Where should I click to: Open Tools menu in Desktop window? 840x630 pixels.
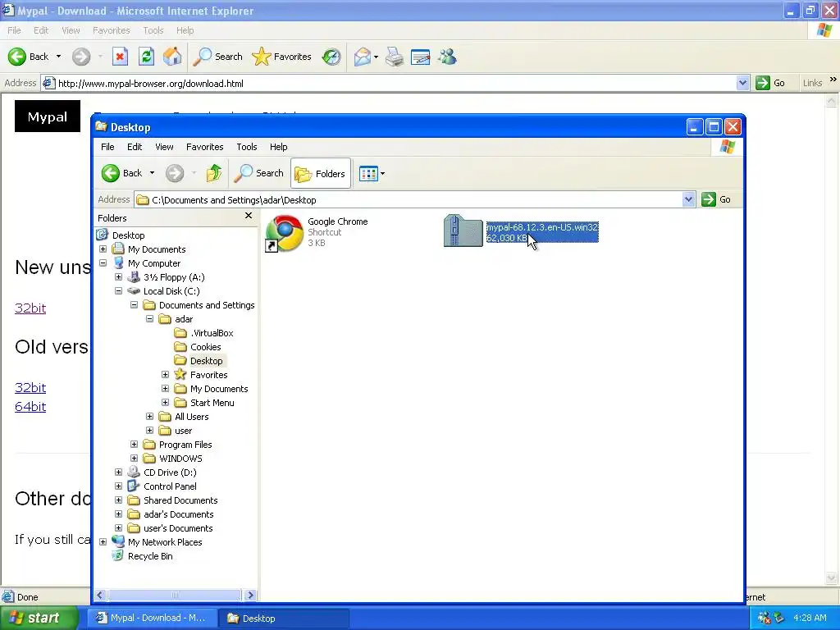[x=247, y=147]
